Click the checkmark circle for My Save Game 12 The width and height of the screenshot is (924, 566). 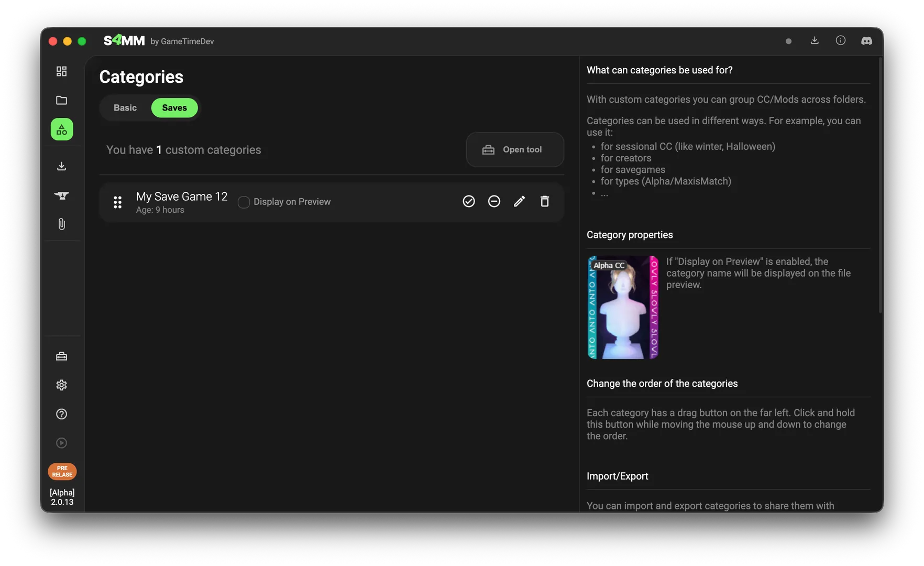click(469, 201)
